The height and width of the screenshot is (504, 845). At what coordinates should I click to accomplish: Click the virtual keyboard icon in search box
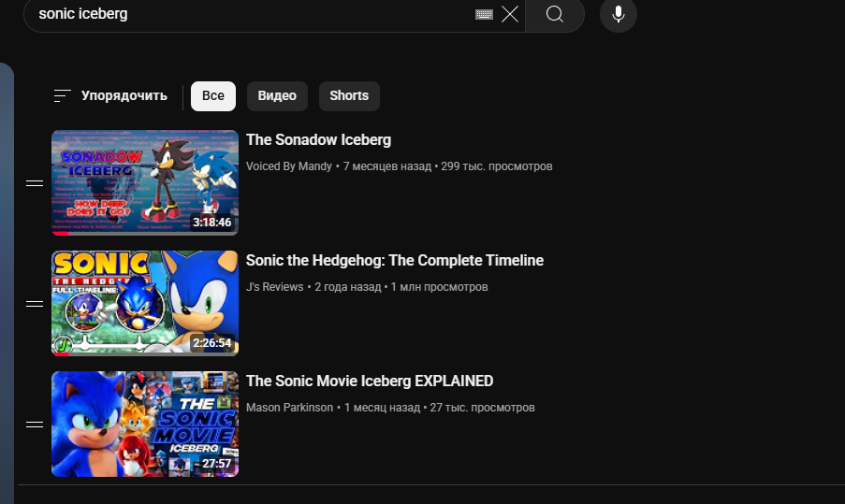[x=484, y=14]
